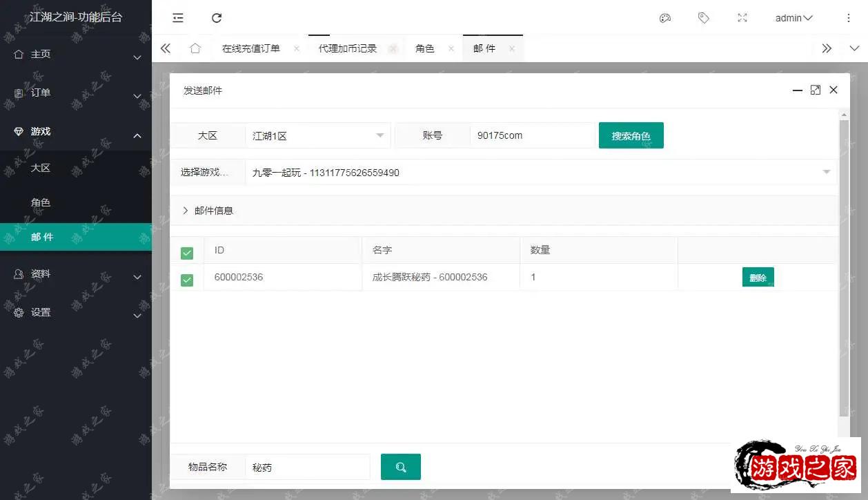Uncheck item 600002536 row checkbox
This screenshot has width=868, height=500.
click(x=187, y=277)
